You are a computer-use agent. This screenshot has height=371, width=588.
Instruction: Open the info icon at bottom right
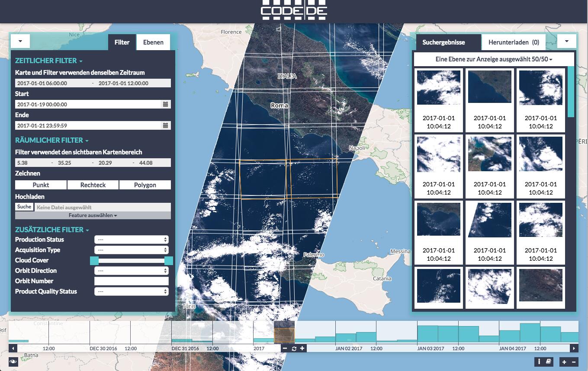point(539,361)
